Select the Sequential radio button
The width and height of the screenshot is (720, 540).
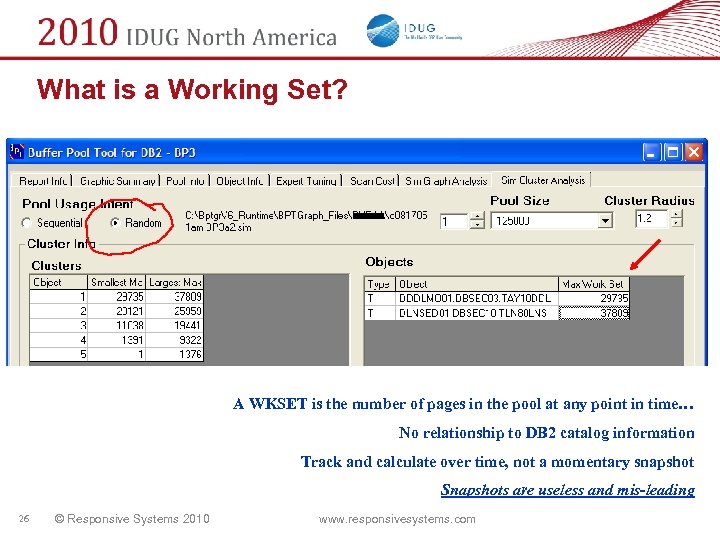coord(26,223)
